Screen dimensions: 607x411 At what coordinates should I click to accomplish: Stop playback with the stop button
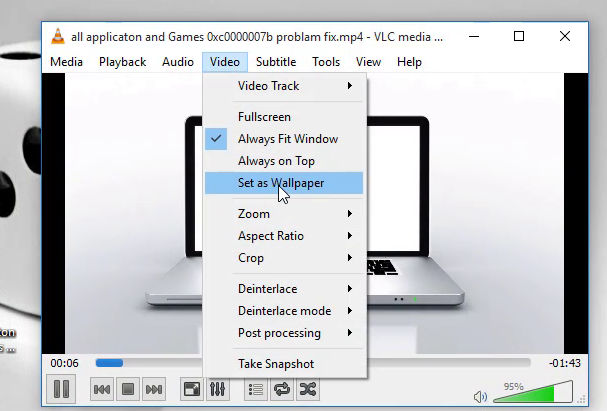click(x=128, y=389)
